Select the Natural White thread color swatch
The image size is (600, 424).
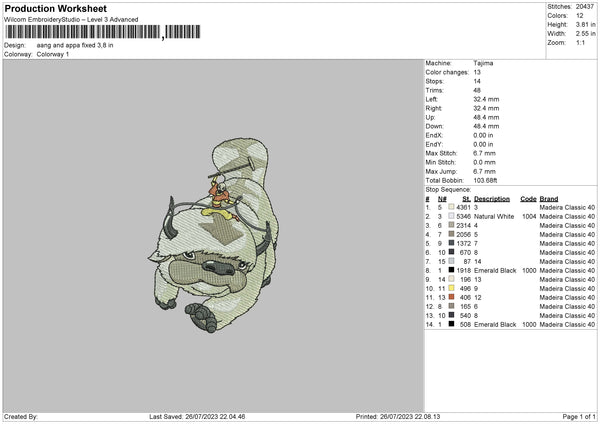point(452,216)
